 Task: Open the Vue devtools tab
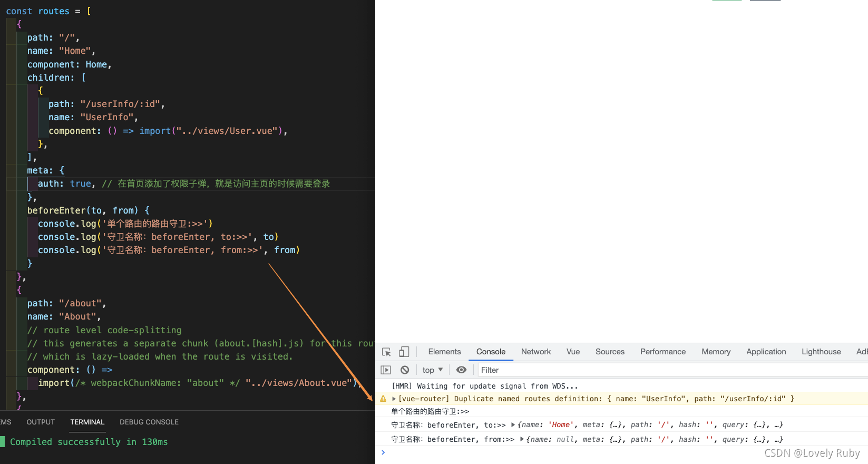(573, 352)
